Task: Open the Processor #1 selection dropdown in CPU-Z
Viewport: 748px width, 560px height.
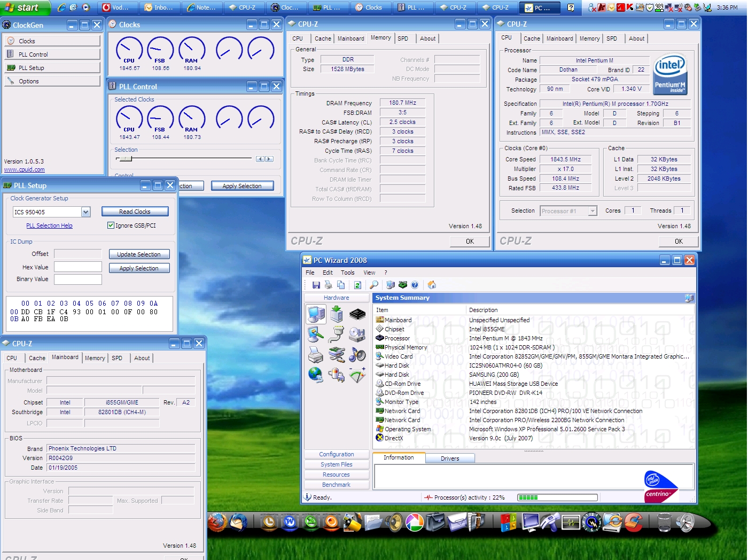Action: (592, 211)
